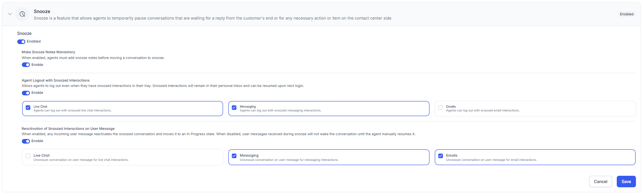Uncheck Emails under Reactivation section
The image size is (644, 193).
[x=441, y=156]
